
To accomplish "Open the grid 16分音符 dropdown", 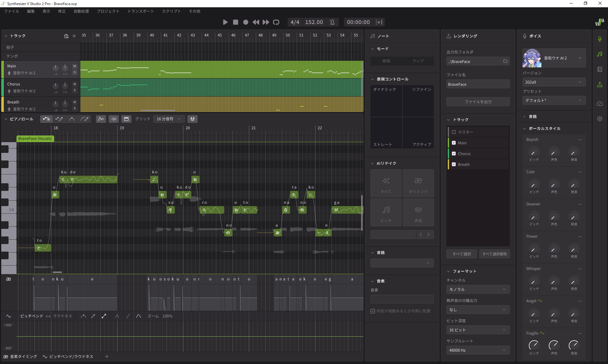I will 168,119.
